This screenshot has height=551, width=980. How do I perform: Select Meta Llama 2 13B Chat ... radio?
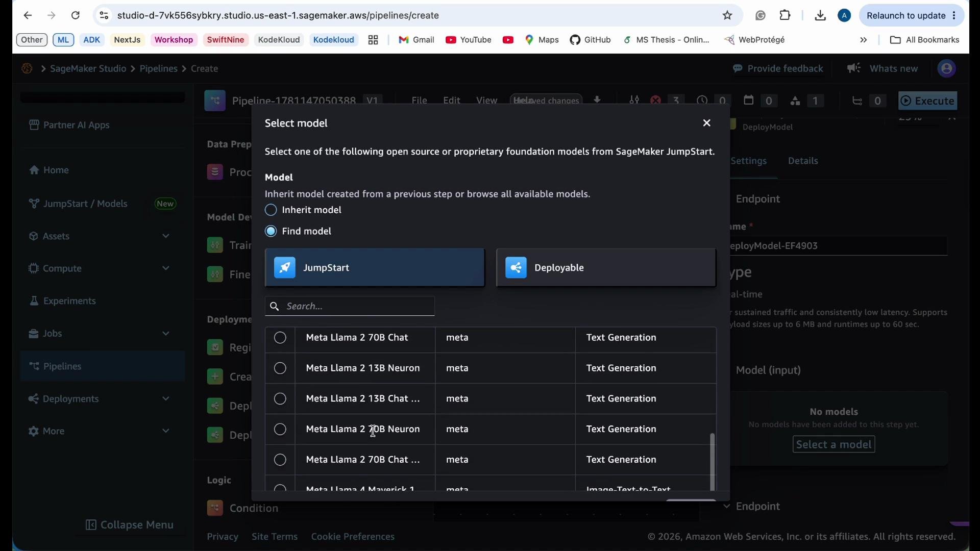coord(280,399)
